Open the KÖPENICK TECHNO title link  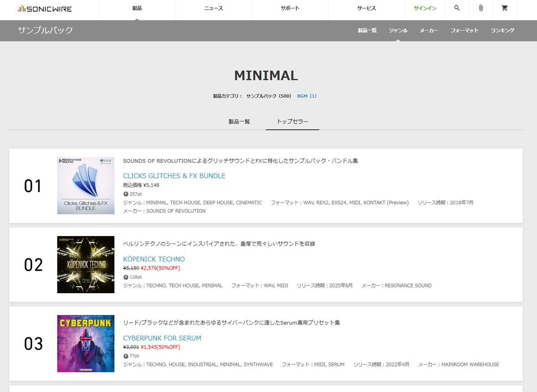click(x=154, y=259)
